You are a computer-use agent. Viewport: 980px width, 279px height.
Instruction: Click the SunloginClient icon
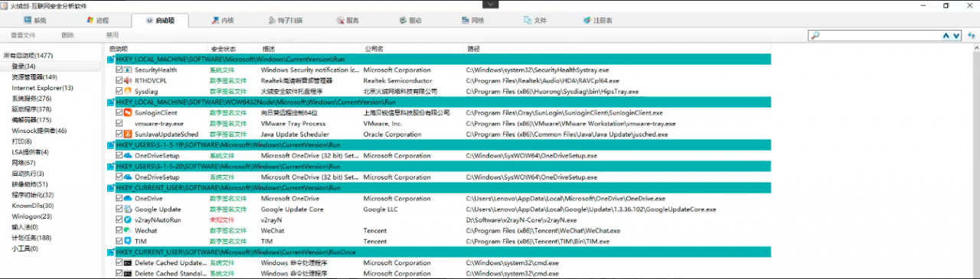pos(128,112)
